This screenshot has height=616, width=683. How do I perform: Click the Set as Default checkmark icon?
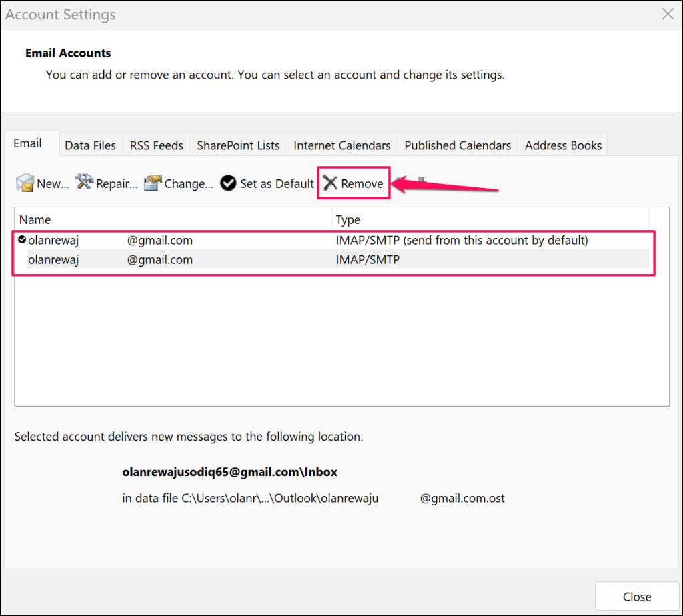[228, 183]
